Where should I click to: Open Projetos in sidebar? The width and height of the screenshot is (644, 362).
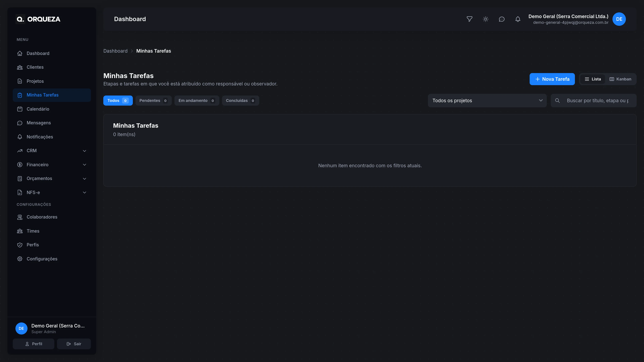[52, 81]
